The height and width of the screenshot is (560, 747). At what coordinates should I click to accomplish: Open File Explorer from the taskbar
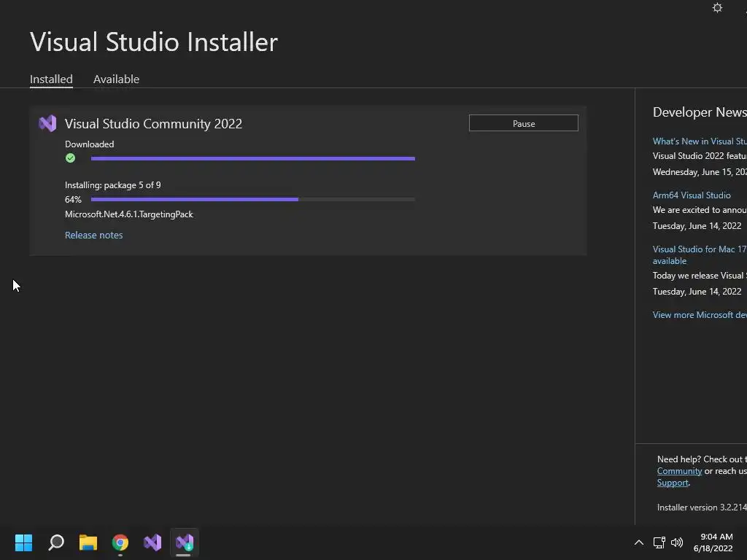(x=88, y=542)
